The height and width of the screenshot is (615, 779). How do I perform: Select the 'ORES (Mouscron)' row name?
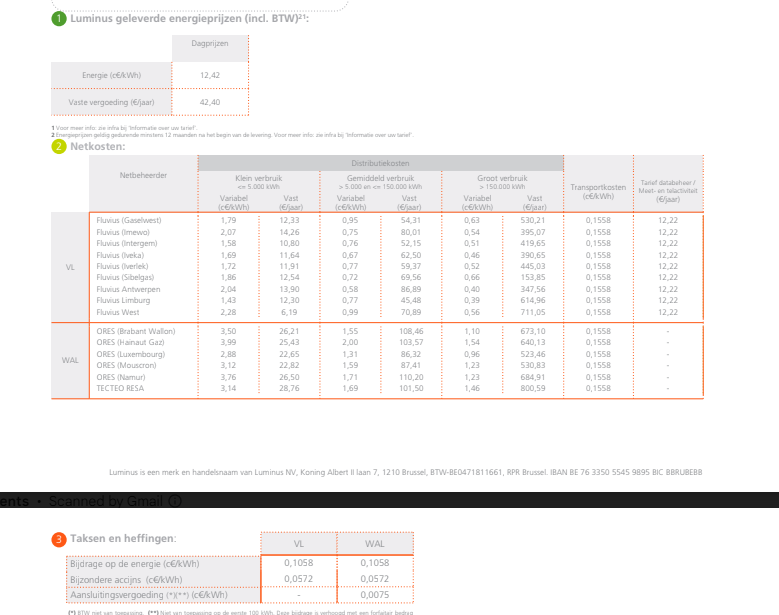pyautogui.click(x=126, y=365)
